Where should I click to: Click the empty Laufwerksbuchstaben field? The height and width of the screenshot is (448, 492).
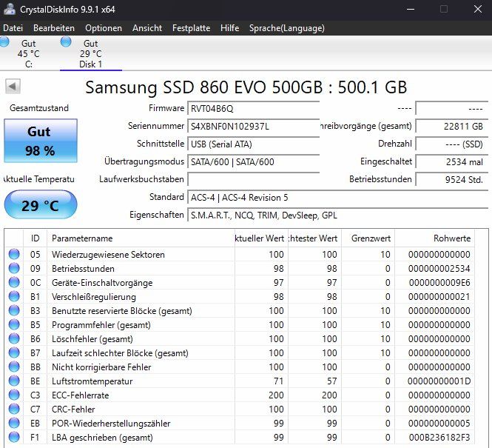pyautogui.click(x=253, y=180)
